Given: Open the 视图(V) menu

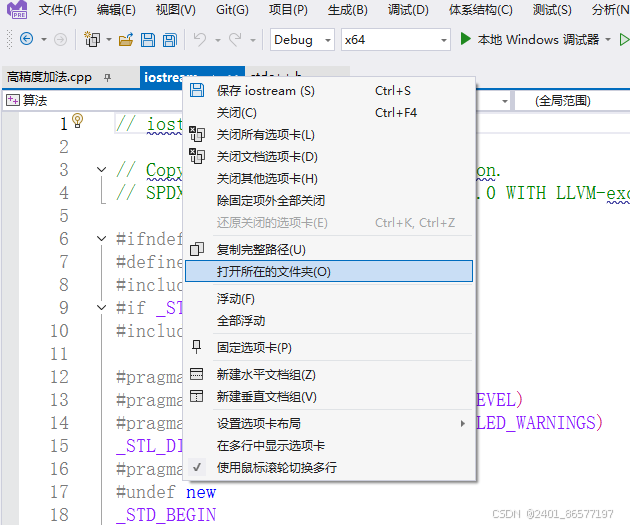Looking at the screenshot, I should tap(176, 10).
